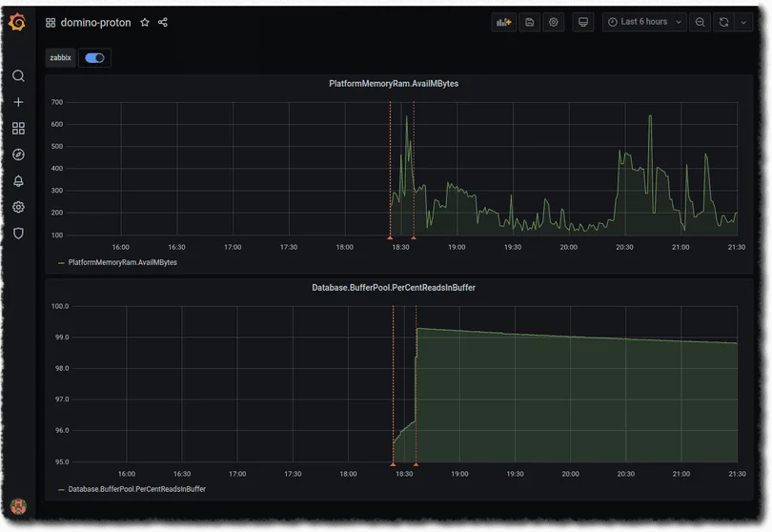Star the domino-proton dashboard
Screen dimensions: 772x532
[145, 22]
